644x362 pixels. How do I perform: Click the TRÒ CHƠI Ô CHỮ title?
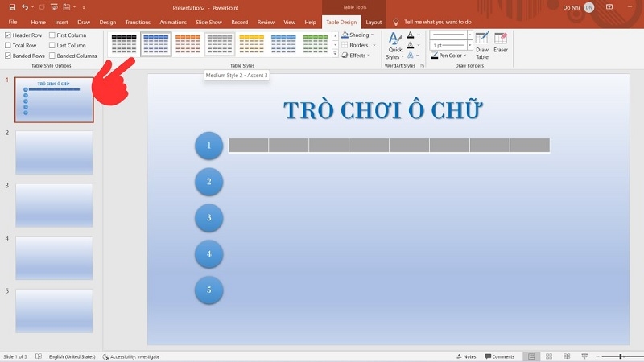[x=382, y=110]
